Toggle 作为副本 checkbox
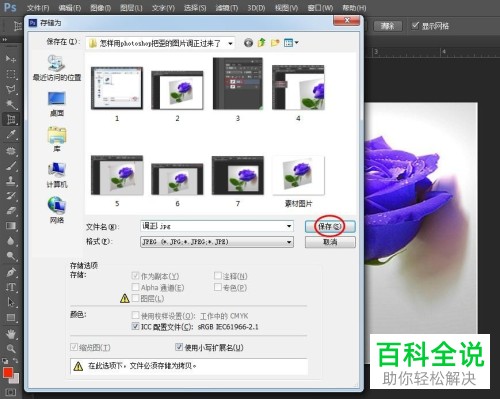The image size is (500, 399). (x=135, y=276)
